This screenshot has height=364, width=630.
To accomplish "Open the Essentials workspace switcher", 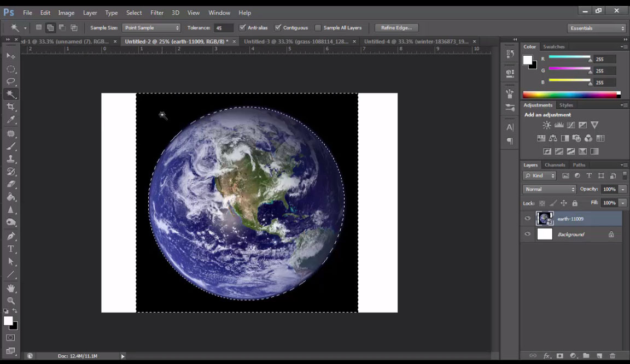I will (596, 27).
